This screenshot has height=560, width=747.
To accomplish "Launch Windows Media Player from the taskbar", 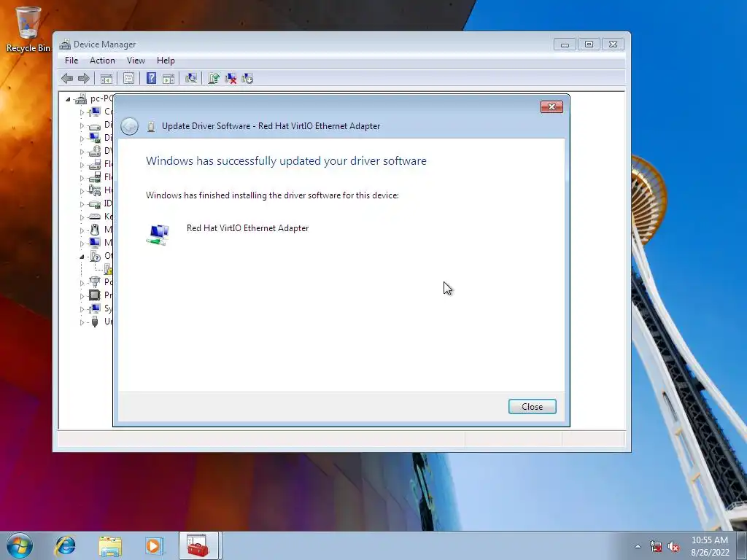I will (x=154, y=545).
